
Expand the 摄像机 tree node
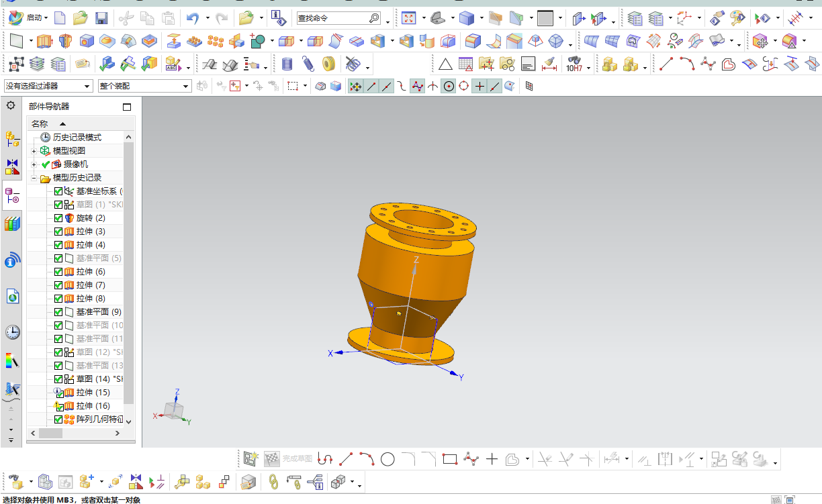[34, 164]
